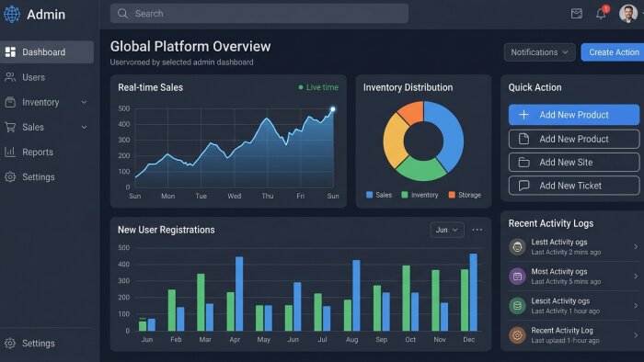This screenshot has height=362, width=644.
Task: Click the blue Dec bar in registrations chart
Action: [473, 292]
